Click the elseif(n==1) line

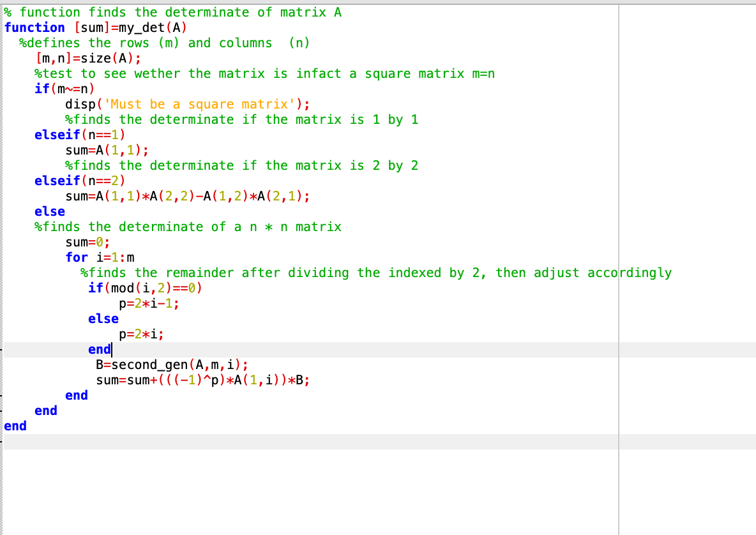click(78, 135)
